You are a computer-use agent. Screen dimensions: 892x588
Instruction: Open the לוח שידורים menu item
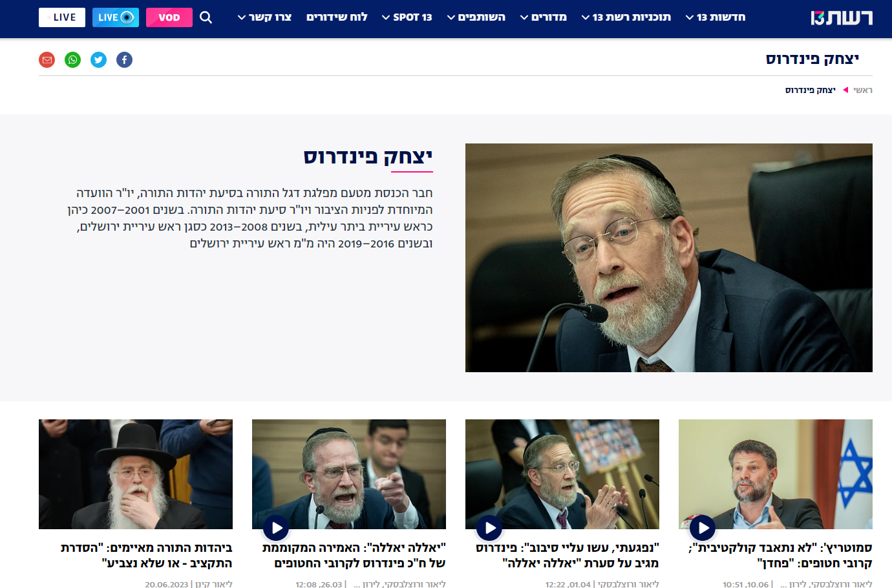337,17
